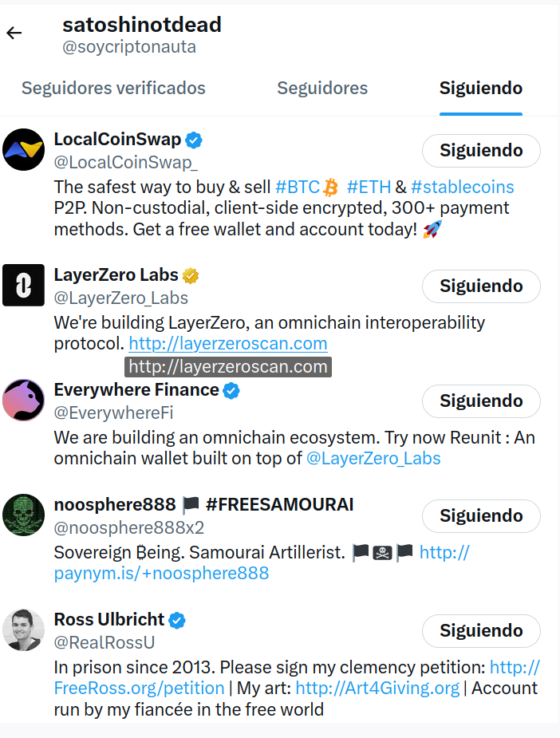This screenshot has width=560, height=738.
Task: Toggle Siguiendo button for Ross Ulbricht
Action: (x=481, y=631)
